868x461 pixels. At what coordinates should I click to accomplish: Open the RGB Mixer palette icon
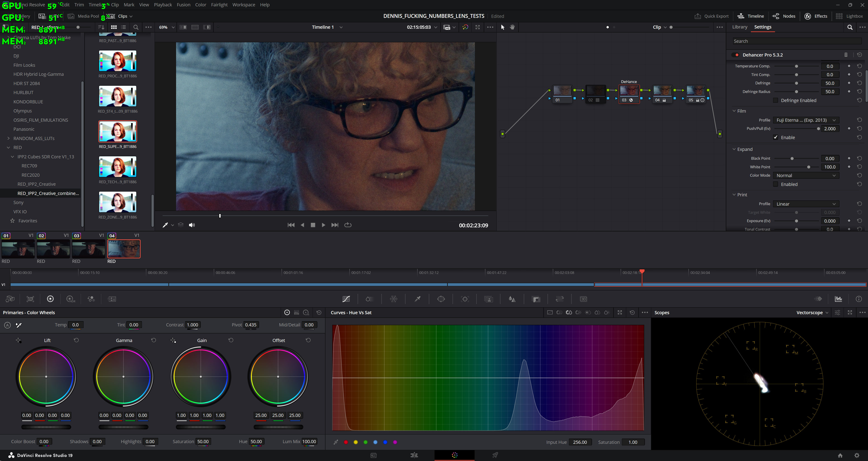(91, 299)
